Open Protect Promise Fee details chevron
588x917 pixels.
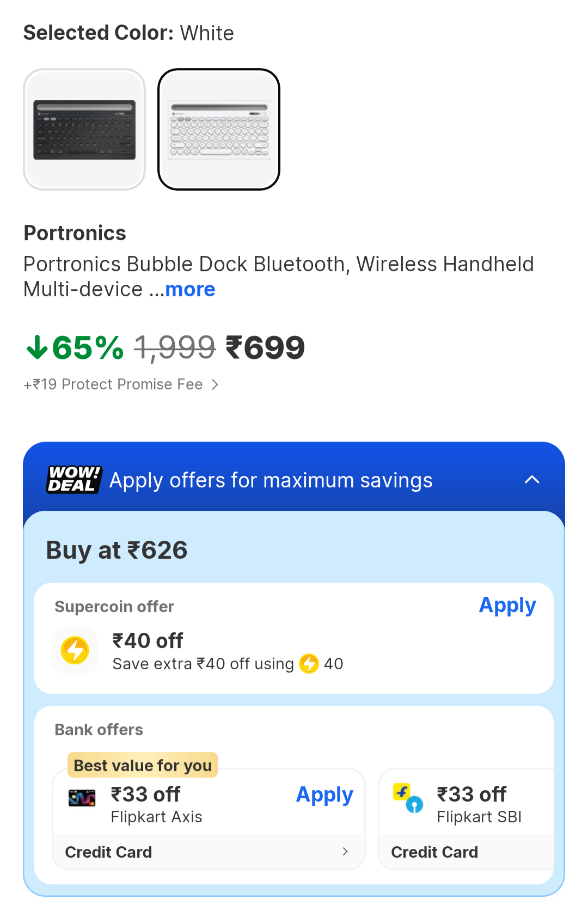[x=215, y=385]
